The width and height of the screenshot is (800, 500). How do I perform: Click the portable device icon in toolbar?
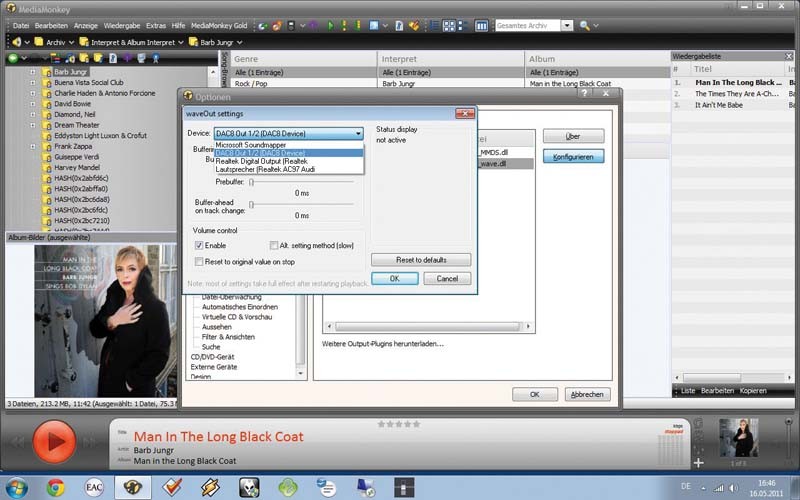coord(291,26)
